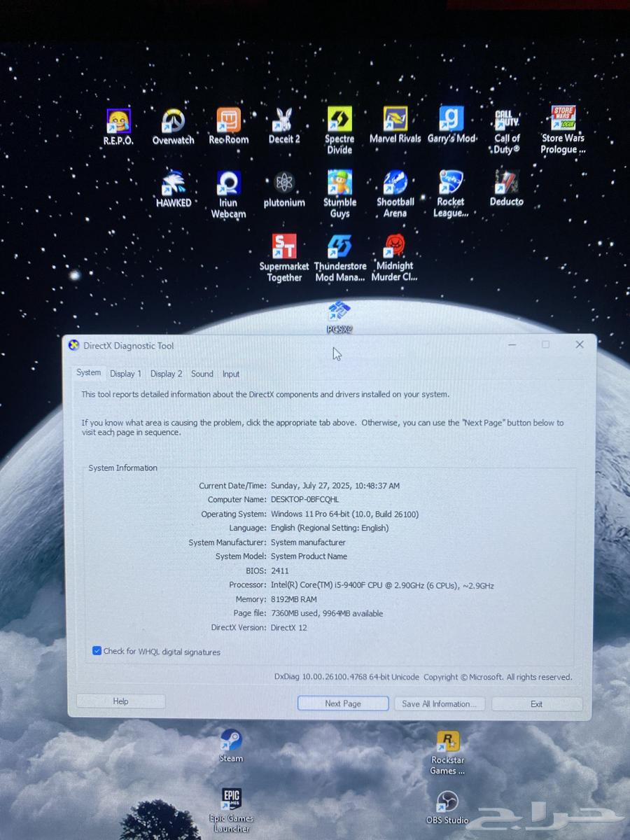Click the "System manufacturer" value
The height and width of the screenshot is (840, 630).
click(308, 542)
